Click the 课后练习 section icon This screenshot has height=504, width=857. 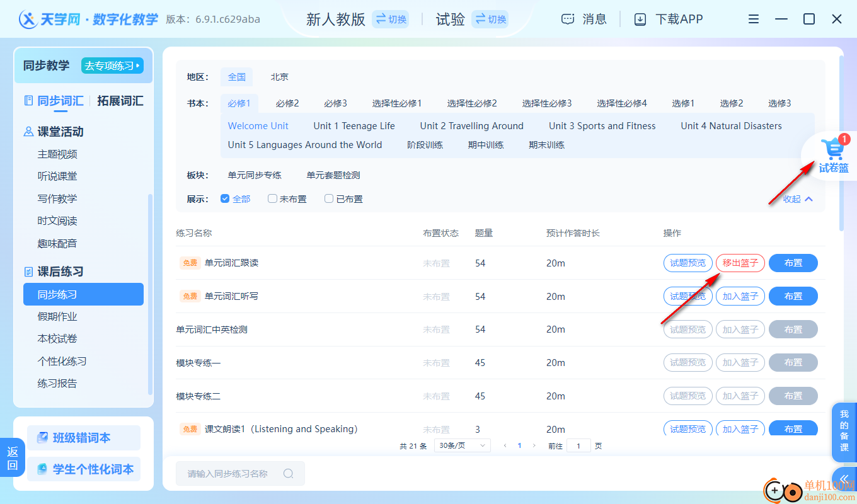click(x=28, y=272)
